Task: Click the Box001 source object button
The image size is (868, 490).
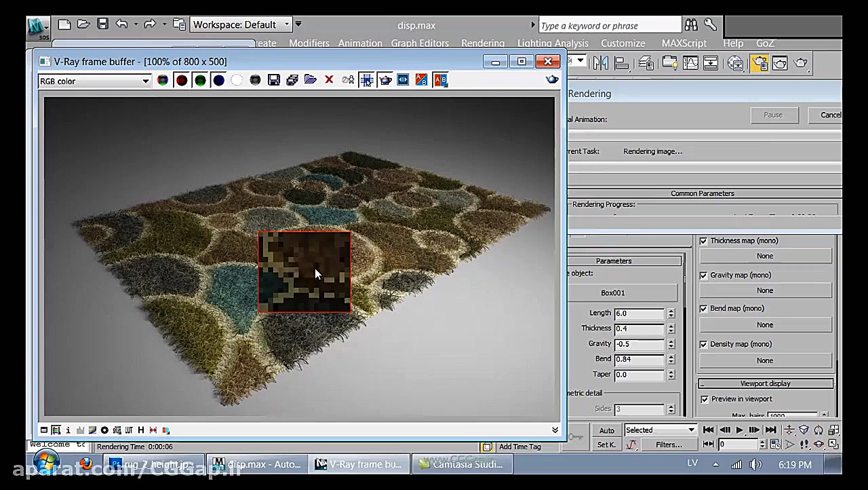Action: point(613,293)
